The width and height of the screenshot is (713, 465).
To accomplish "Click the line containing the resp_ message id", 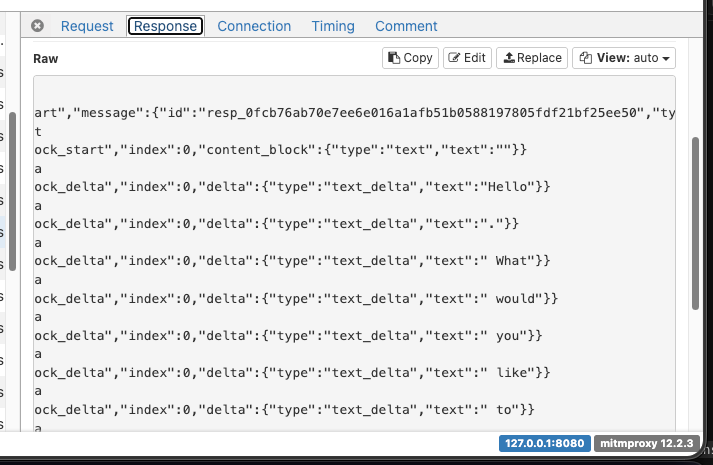I will tap(355, 113).
